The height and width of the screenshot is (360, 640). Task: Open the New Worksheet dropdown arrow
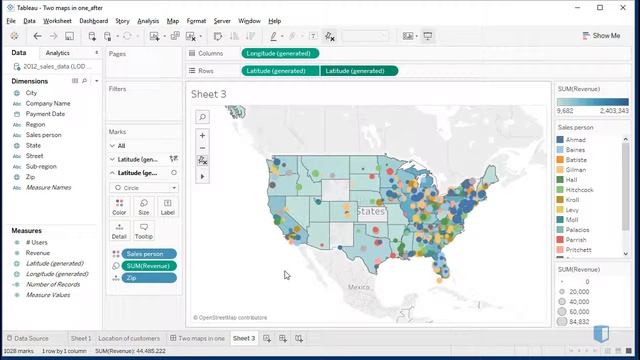click(164, 36)
